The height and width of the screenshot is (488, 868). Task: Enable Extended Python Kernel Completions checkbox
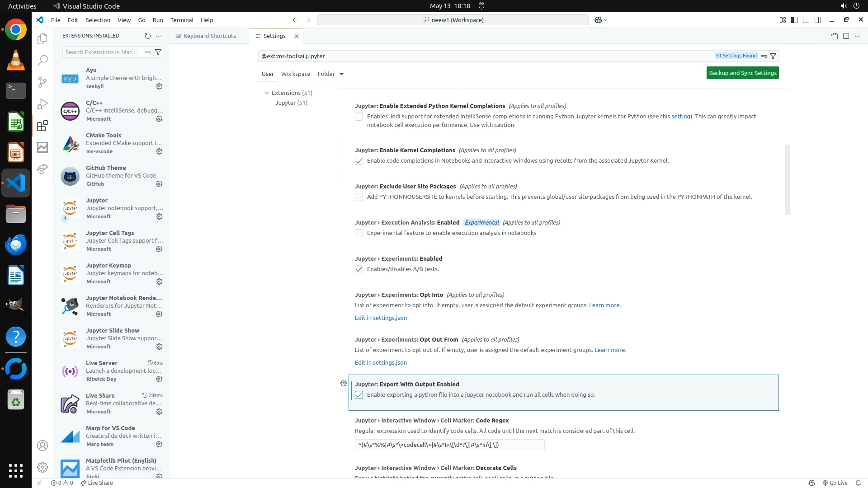(x=359, y=117)
